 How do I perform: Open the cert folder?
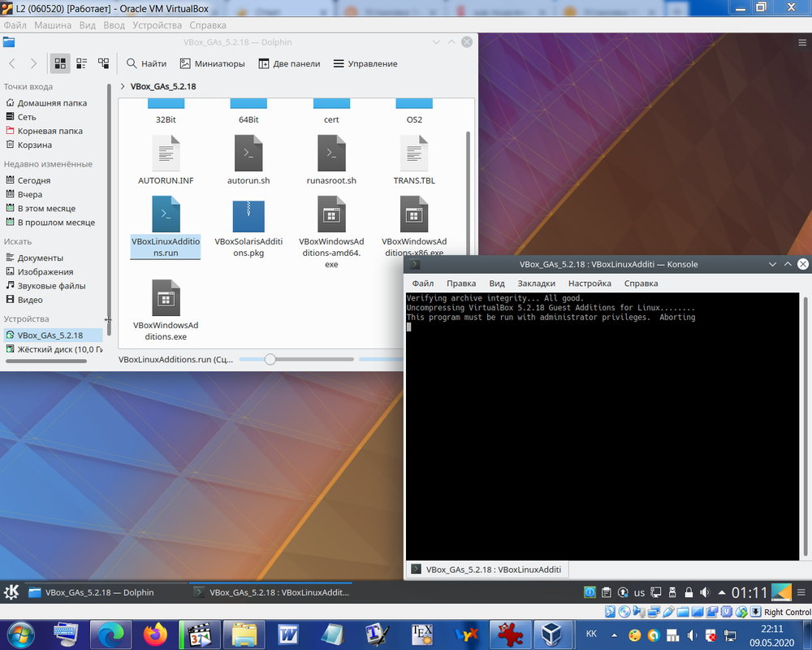331,112
